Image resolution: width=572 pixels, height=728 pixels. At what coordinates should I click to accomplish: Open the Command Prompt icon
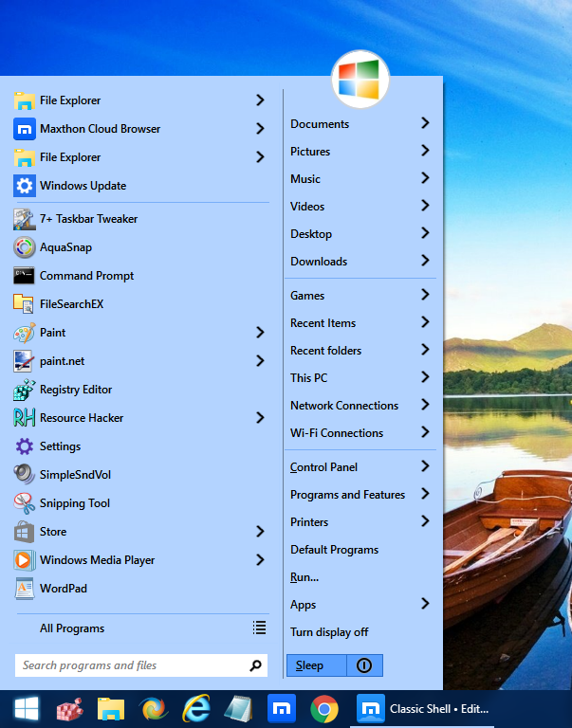(24, 276)
